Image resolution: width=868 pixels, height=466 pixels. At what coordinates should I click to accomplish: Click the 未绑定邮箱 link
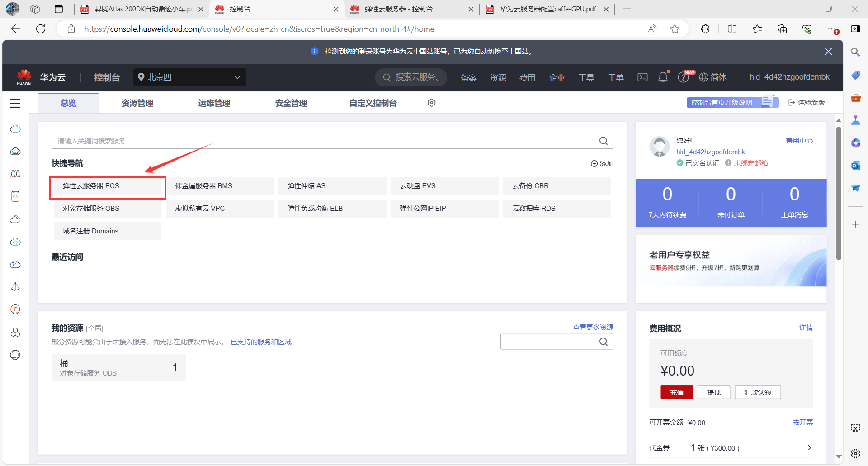751,163
